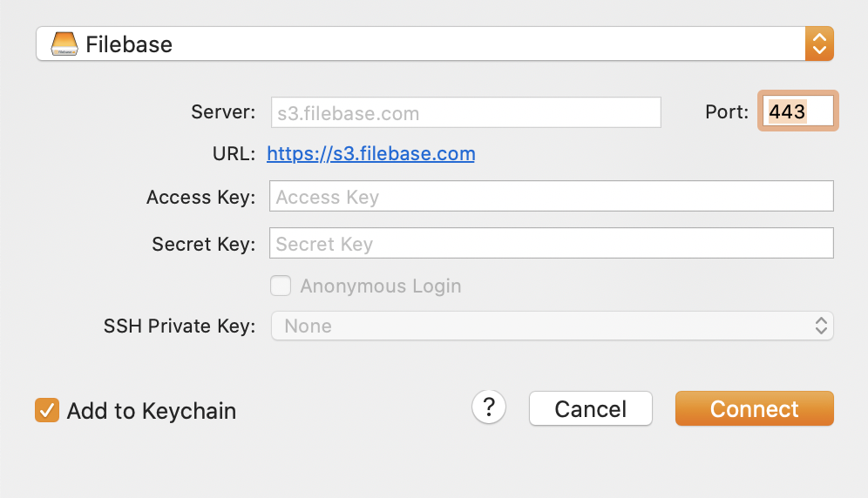868x498 pixels.
Task: Click the Access Key input field
Action: (x=552, y=196)
